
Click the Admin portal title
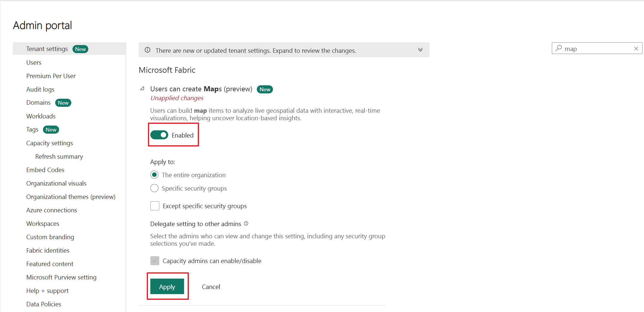point(42,25)
